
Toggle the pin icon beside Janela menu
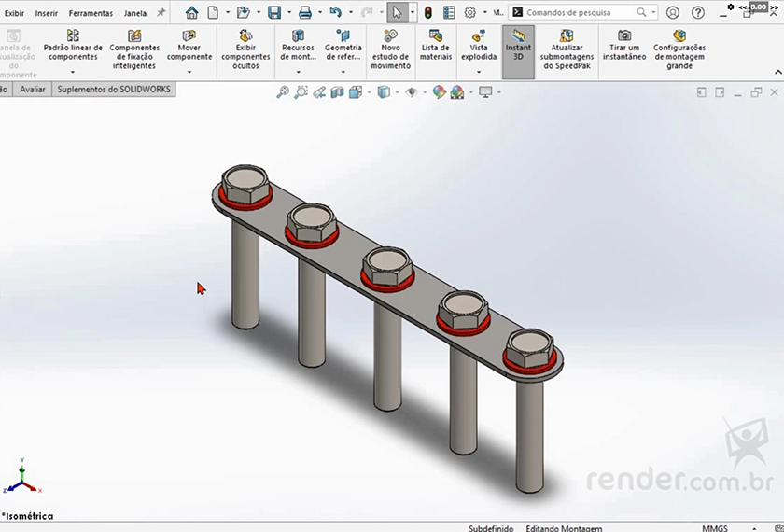point(161,13)
